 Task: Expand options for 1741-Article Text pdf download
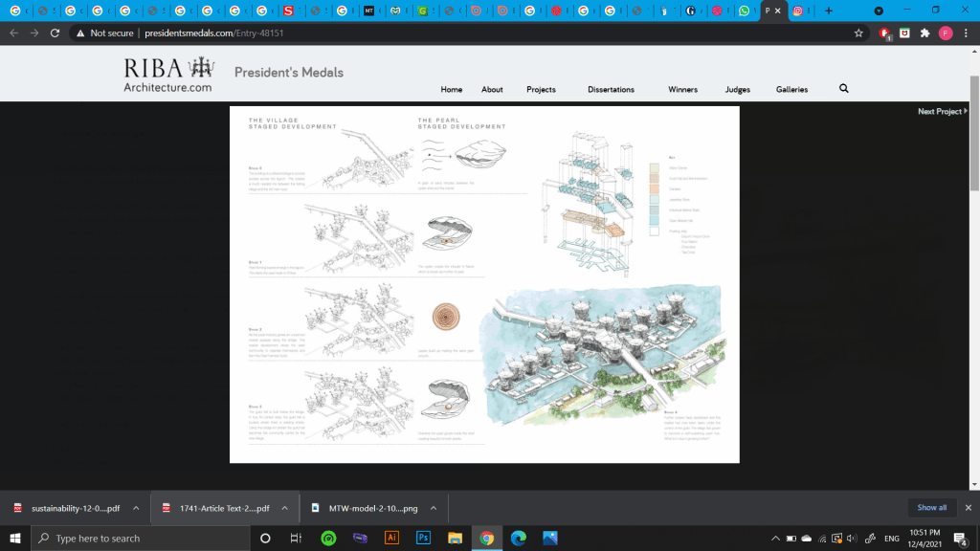coord(285,508)
